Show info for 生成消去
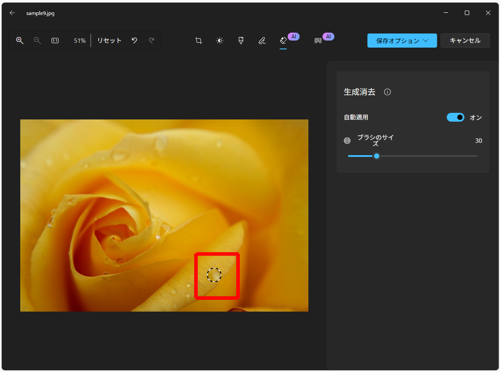The height and width of the screenshot is (372, 500). 387,92
